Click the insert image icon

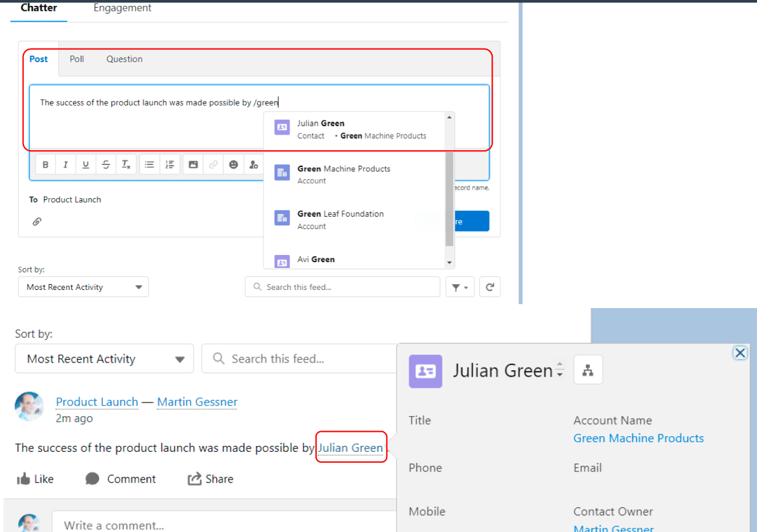193,165
